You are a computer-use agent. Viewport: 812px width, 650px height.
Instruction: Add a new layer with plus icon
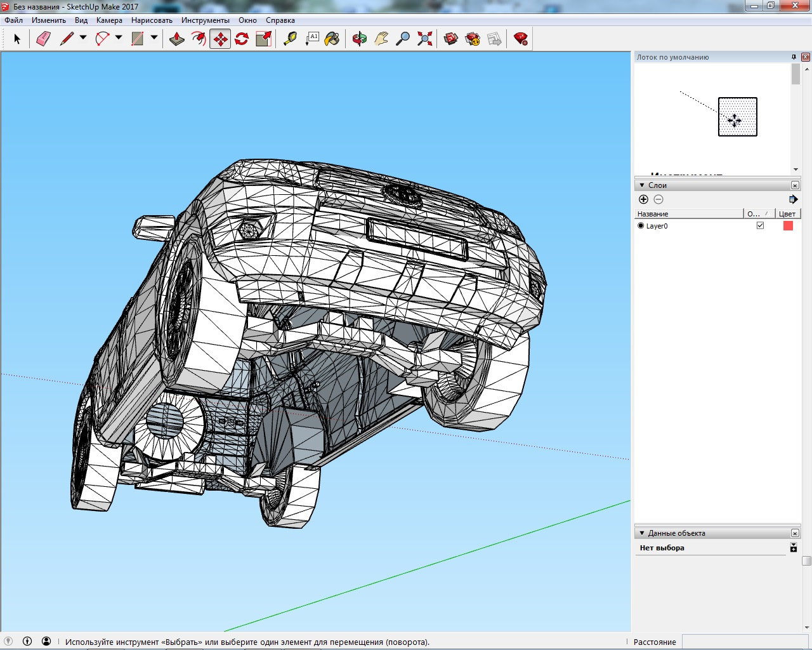[x=643, y=199]
